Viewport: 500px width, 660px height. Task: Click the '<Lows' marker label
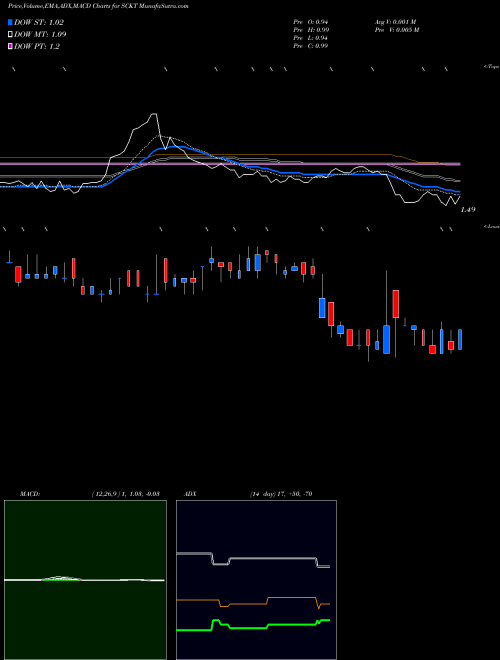pyautogui.click(x=492, y=226)
